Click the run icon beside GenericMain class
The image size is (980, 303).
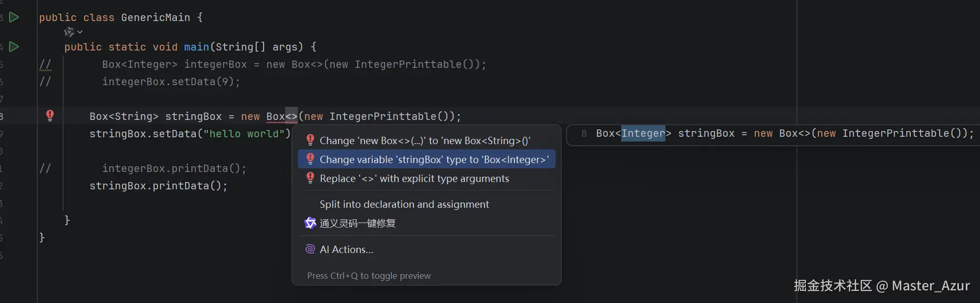(x=14, y=17)
